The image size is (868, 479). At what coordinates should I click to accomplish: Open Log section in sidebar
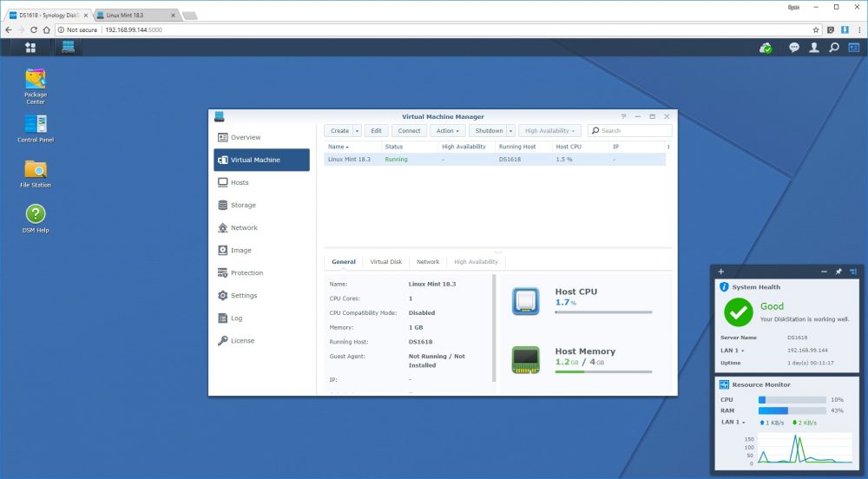pyautogui.click(x=261, y=318)
